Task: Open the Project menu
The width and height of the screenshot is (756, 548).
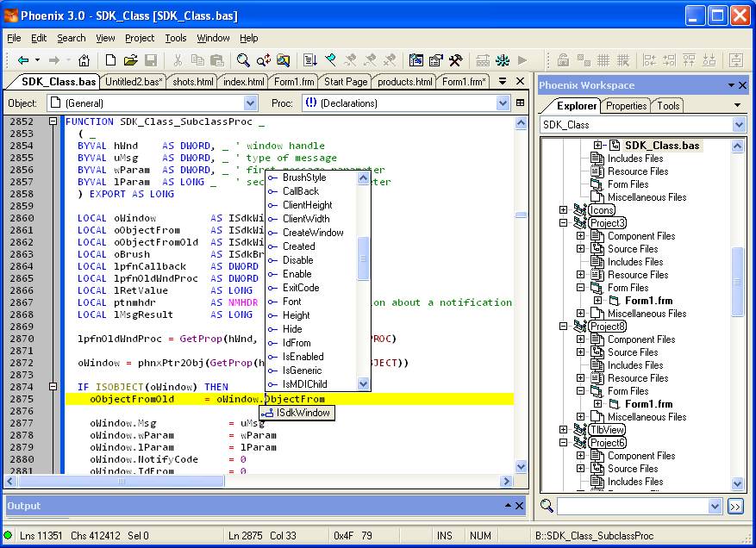Action: point(140,38)
